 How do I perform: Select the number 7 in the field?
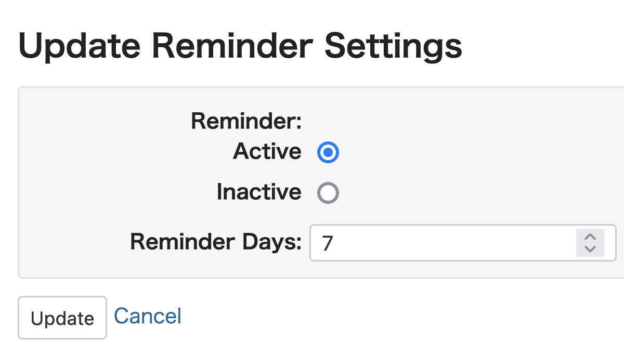[327, 243]
